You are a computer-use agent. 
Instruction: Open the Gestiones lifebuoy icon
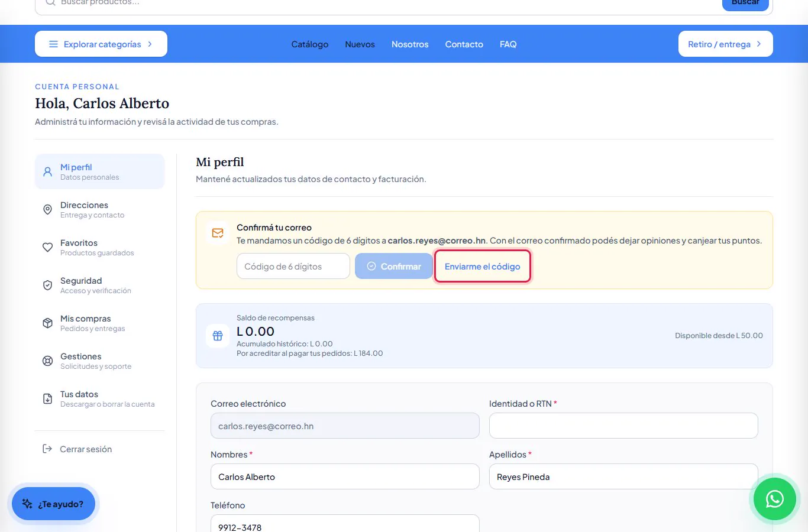click(48, 361)
